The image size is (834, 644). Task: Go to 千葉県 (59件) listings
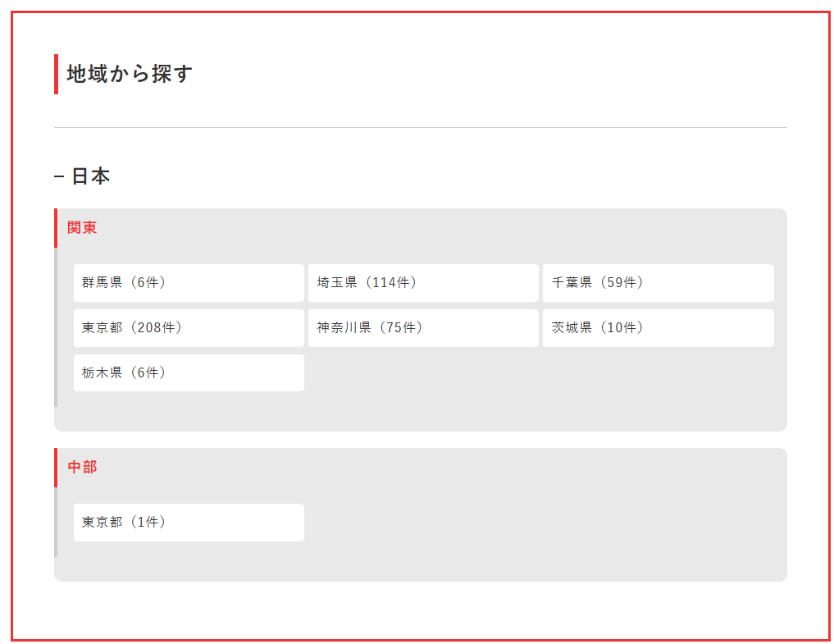[658, 283]
